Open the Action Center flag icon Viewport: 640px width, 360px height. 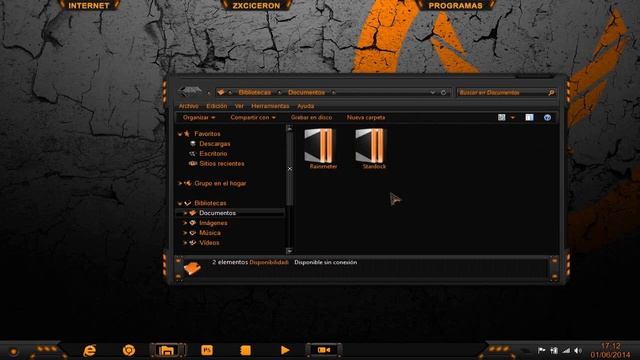(542, 350)
